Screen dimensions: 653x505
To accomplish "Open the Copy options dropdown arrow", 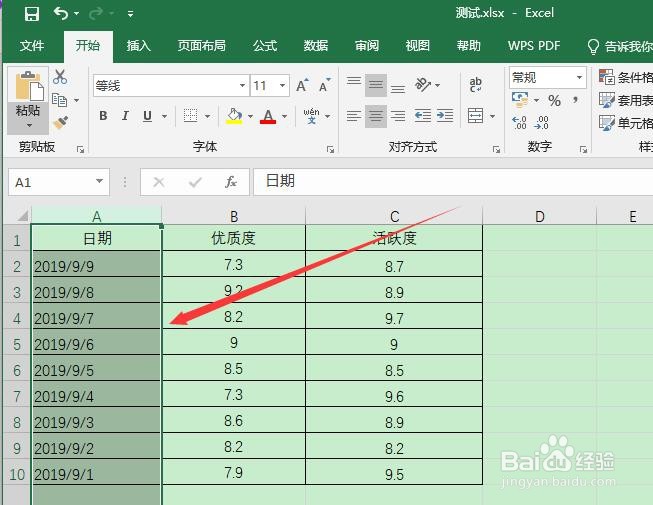I will pos(76,100).
